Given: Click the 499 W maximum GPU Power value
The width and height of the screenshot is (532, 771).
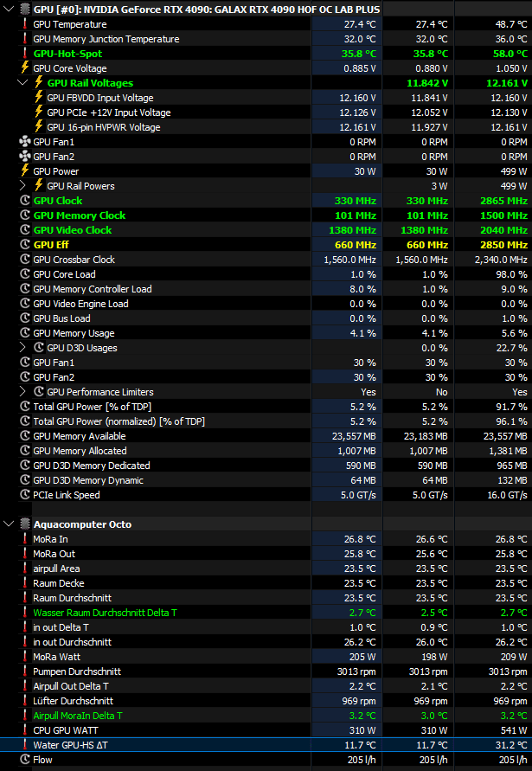Looking at the screenshot, I should [x=513, y=171].
